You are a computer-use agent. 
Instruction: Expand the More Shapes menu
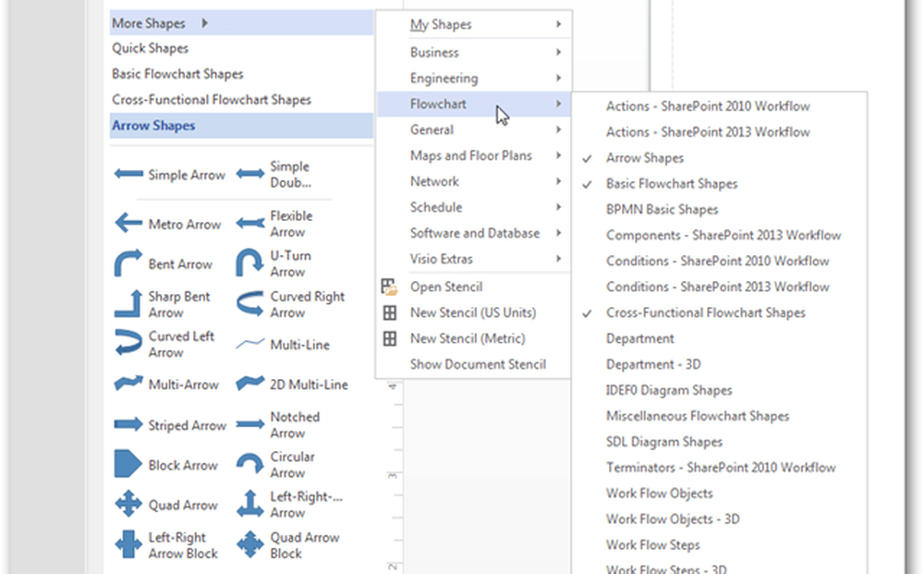(241, 24)
